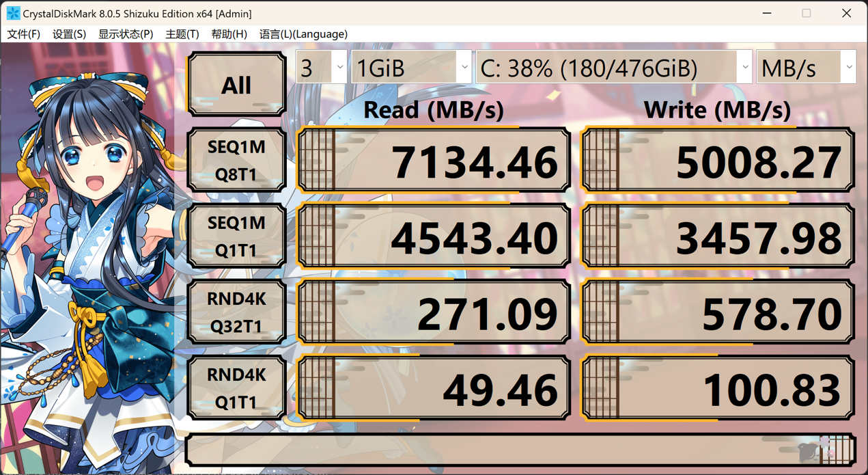Expand the 1GiB test size dropdown
This screenshot has height=475, width=868.
point(411,68)
